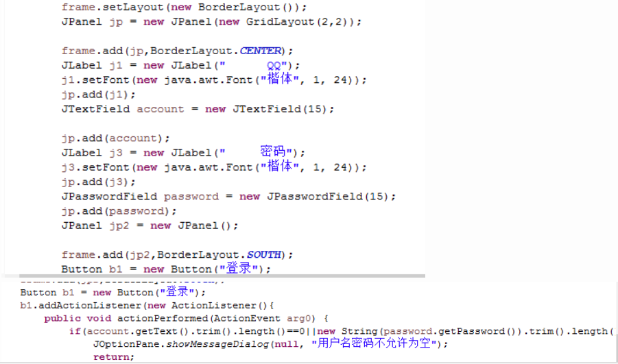The width and height of the screenshot is (618, 364).
Task: Click the jp.add(j1); statement
Action: click(99, 95)
